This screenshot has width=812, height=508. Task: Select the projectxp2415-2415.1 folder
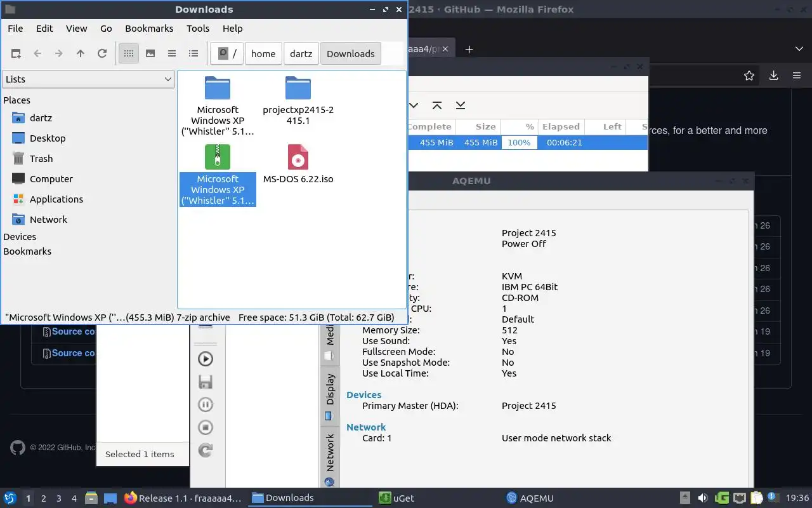(298, 100)
